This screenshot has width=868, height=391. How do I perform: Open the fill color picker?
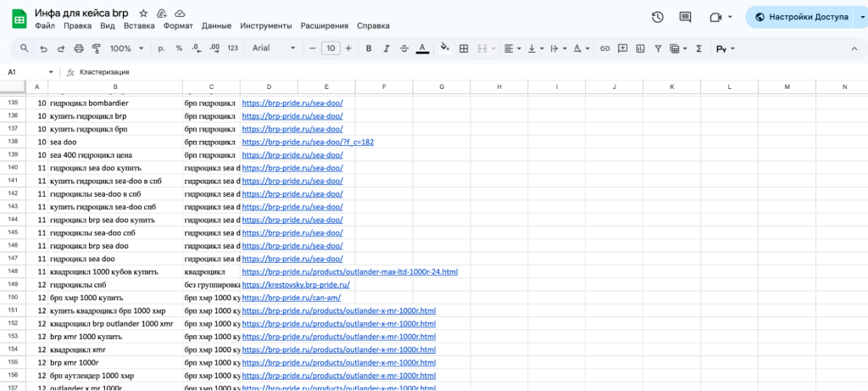(x=444, y=48)
